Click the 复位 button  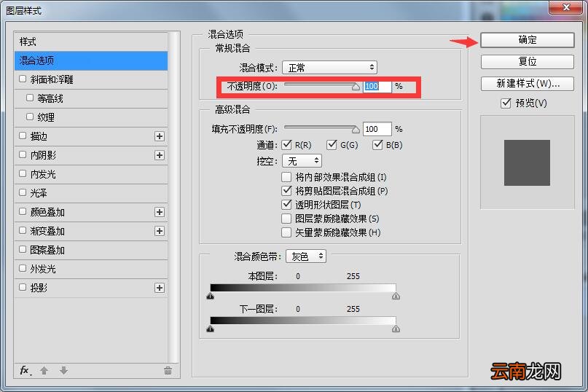[528, 61]
